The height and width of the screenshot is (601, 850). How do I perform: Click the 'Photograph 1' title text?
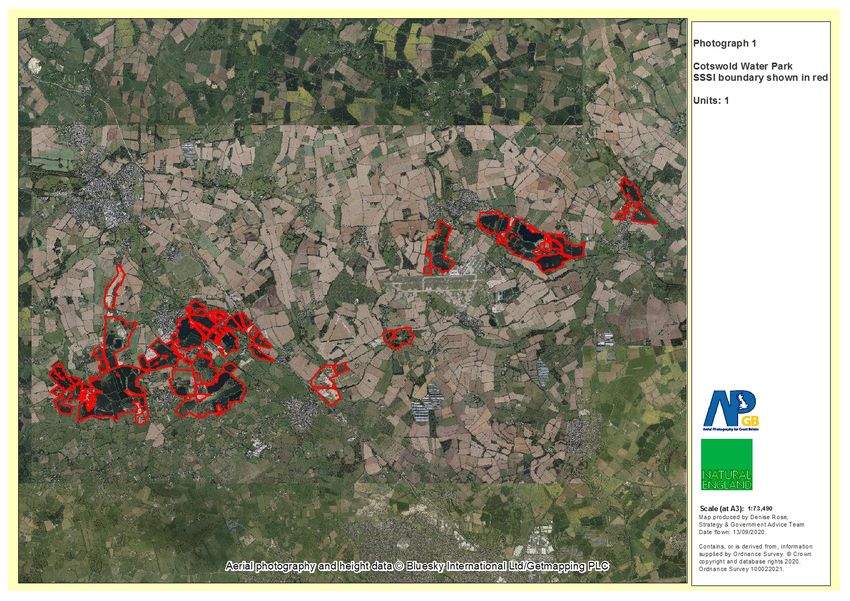click(719, 45)
